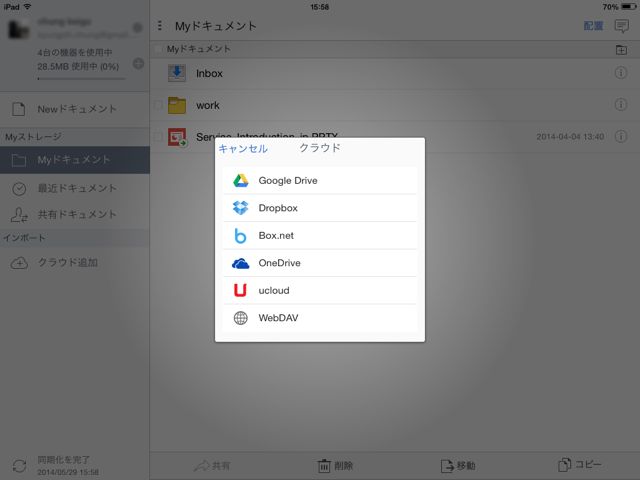
Task: Click the red ucloud U icon
Action: coord(240,290)
